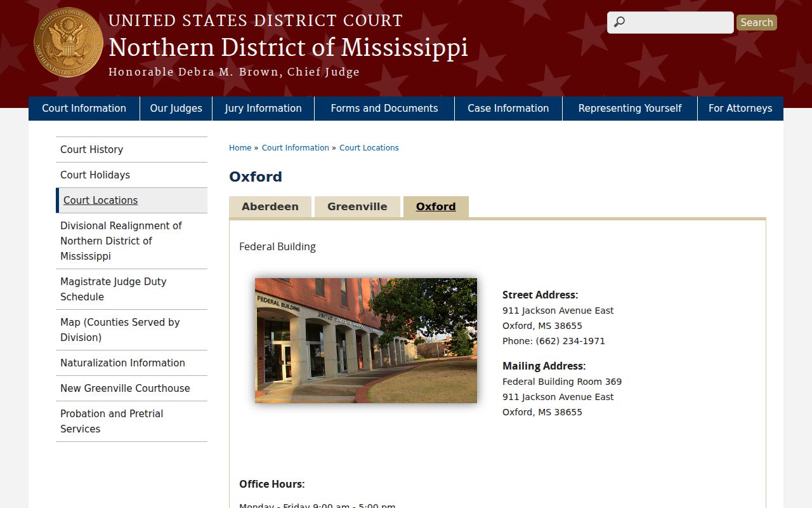Image resolution: width=812 pixels, height=508 pixels.
Task: Click the Northern District of Mississippi title
Action: pos(288,48)
